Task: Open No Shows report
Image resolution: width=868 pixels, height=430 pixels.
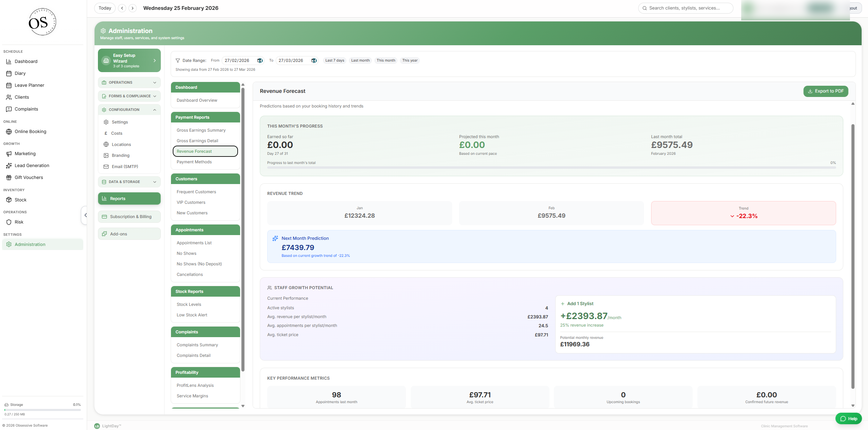Action: (x=186, y=253)
